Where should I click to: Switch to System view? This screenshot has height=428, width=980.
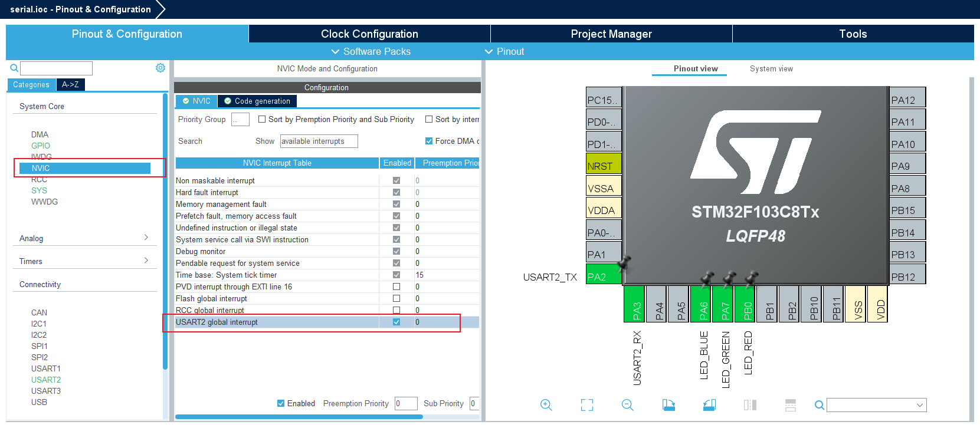coord(771,68)
